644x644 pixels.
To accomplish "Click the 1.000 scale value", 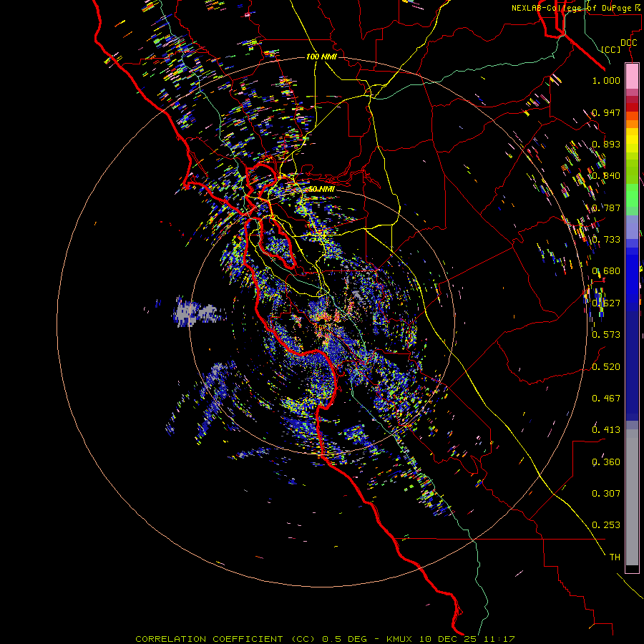I will click(606, 80).
